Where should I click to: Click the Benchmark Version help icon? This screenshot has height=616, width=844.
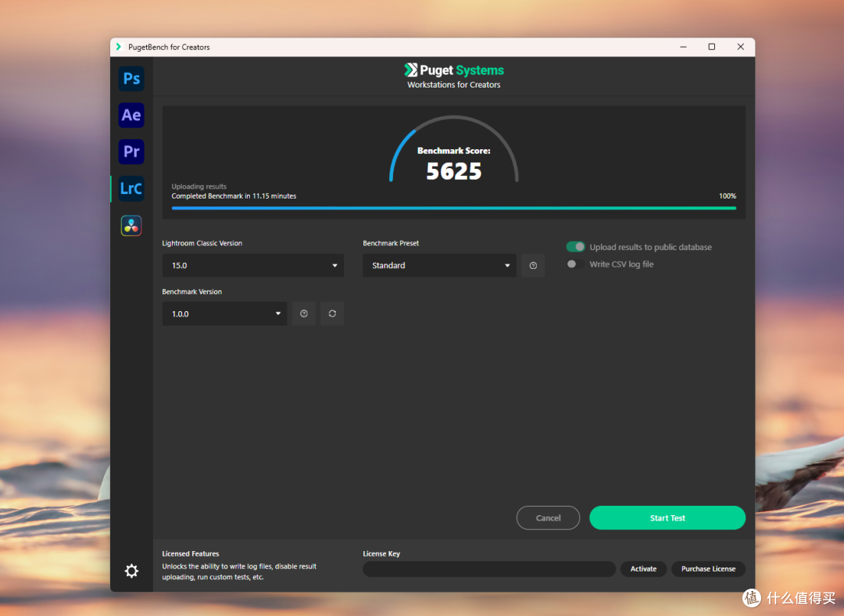coord(303,313)
